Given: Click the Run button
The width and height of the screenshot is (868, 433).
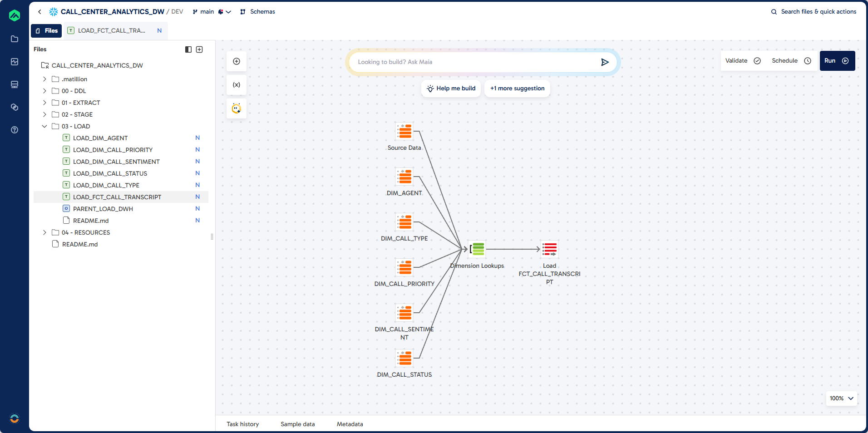Looking at the screenshot, I should [837, 61].
